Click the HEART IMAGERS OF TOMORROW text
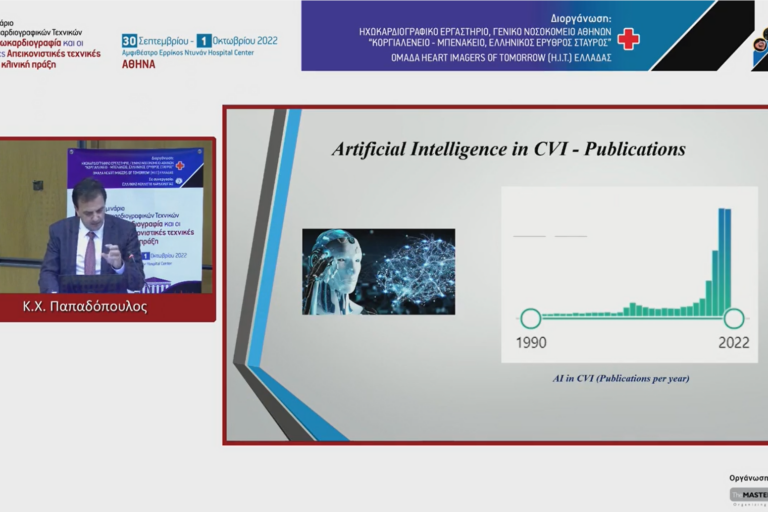 pyautogui.click(x=497, y=56)
